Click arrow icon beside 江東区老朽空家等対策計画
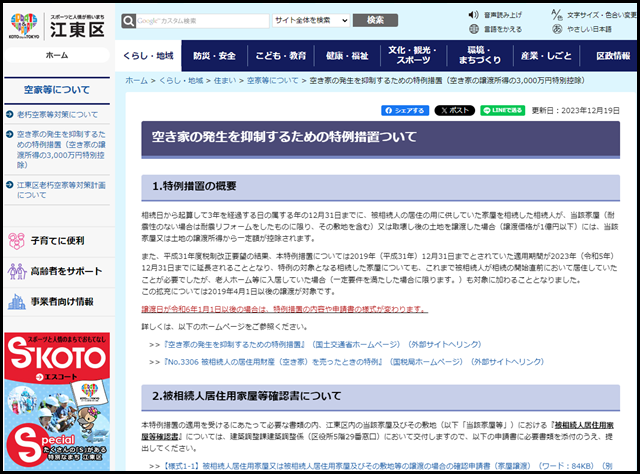 pyautogui.click(x=10, y=185)
